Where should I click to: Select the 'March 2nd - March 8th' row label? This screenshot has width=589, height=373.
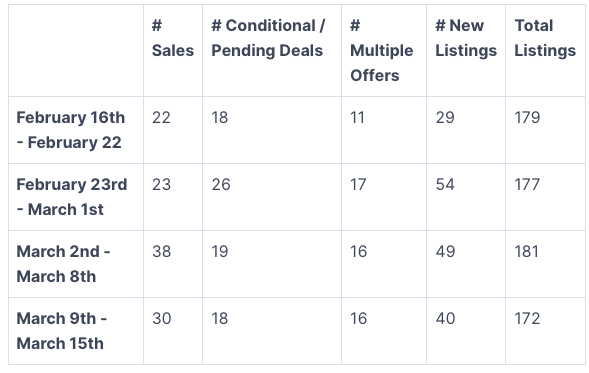[63, 264]
